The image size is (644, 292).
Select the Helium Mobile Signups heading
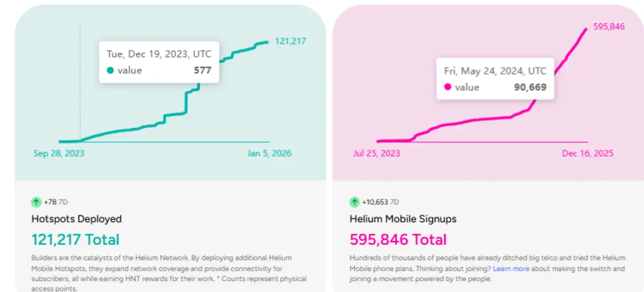403,219
